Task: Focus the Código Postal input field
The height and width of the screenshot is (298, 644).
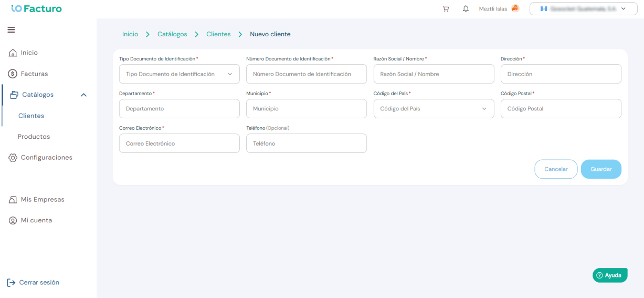Action: 561,109
